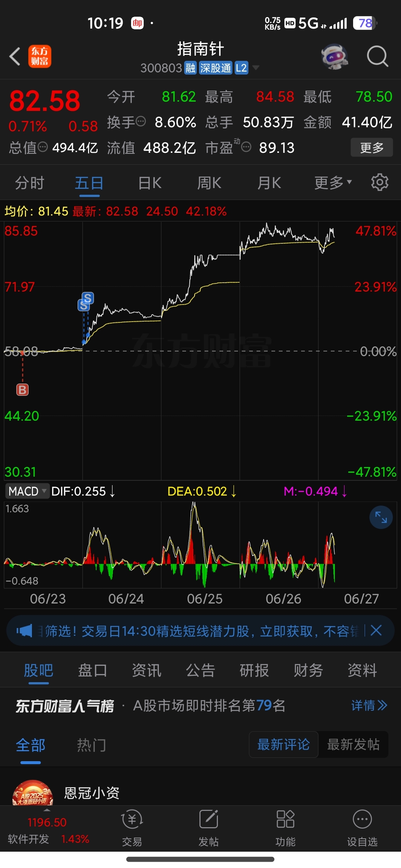Close the promotion banner

point(376,630)
